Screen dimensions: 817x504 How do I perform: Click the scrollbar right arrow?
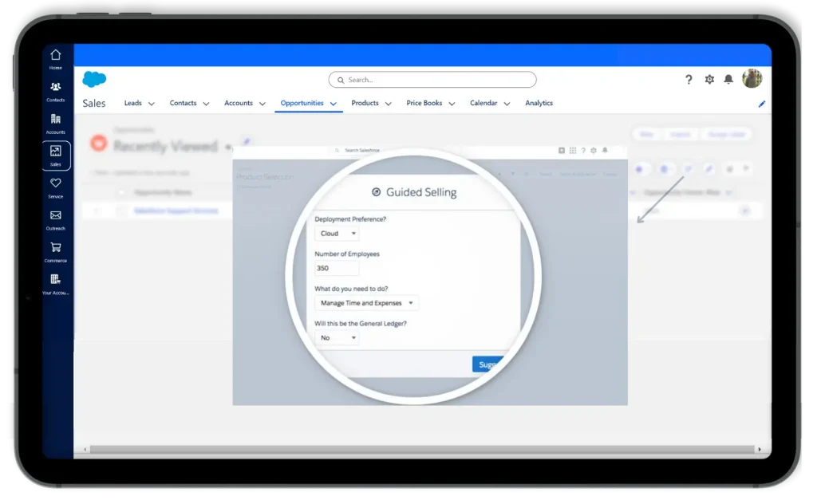pyautogui.click(x=760, y=449)
